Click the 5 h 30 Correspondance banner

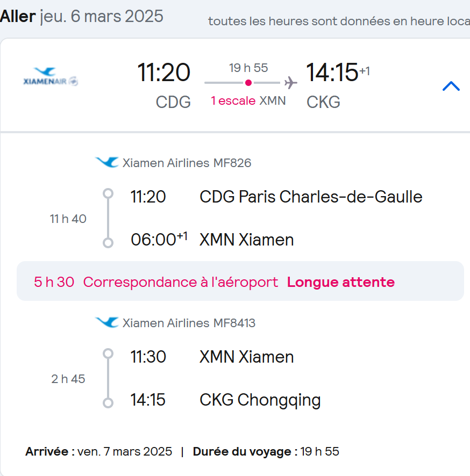(x=240, y=281)
